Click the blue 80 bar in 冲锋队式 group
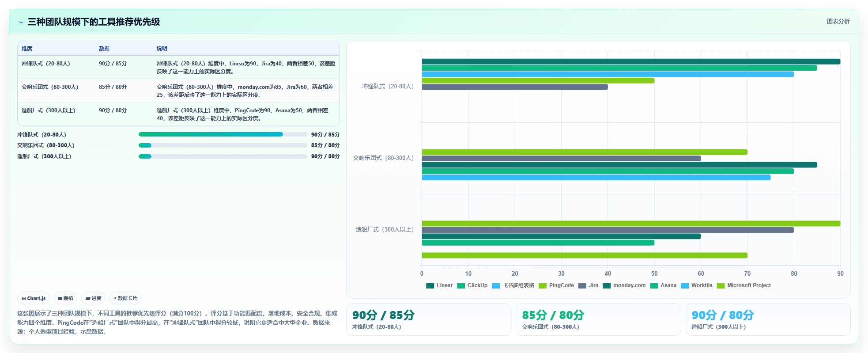 tap(608, 74)
